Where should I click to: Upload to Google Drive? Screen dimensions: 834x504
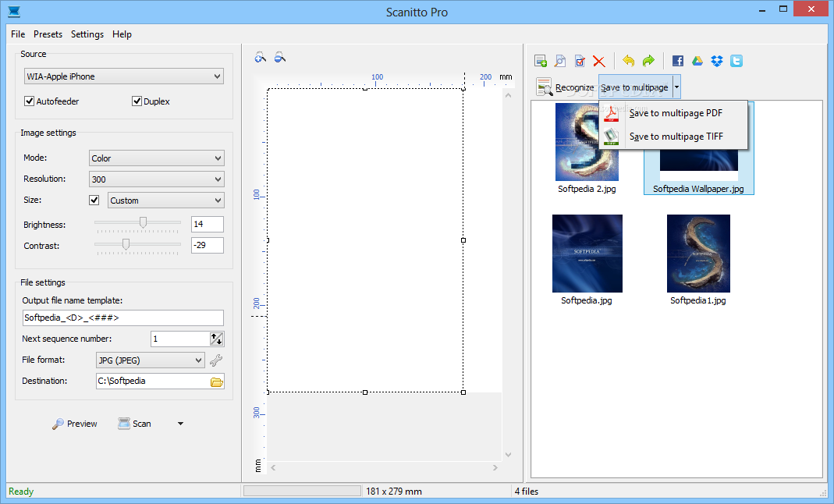tap(697, 61)
